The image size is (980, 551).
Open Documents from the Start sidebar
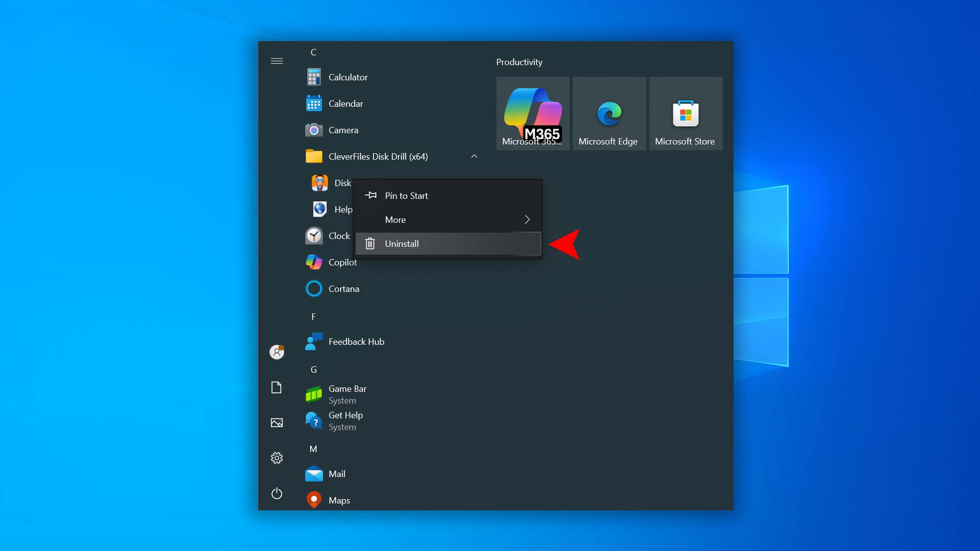point(277,387)
